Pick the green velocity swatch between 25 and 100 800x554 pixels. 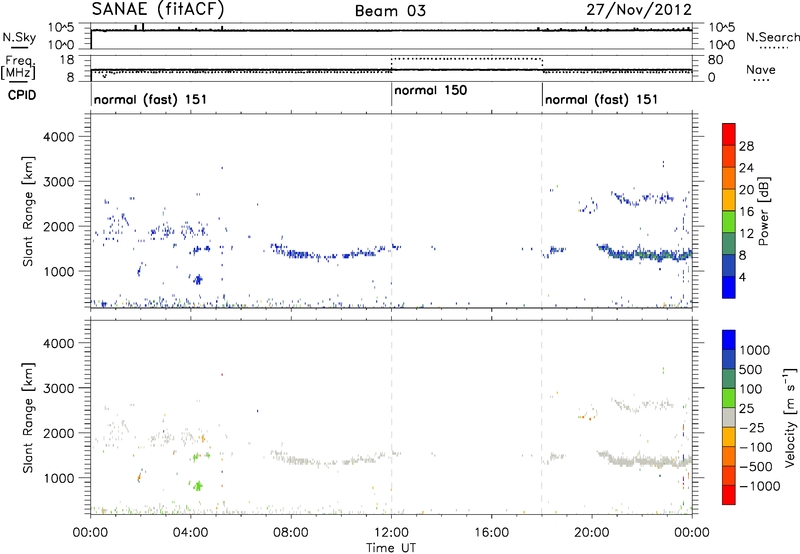(729, 398)
